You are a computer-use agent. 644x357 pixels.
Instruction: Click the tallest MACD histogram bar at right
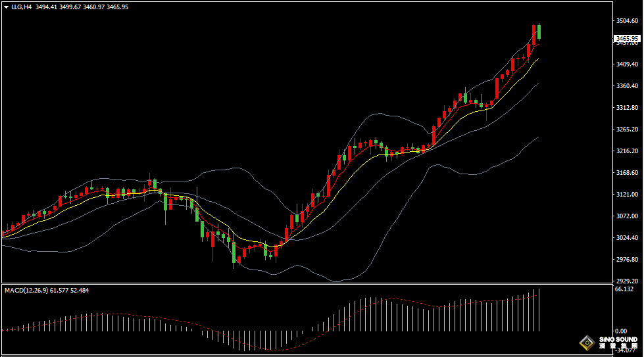pyautogui.click(x=539, y=310)
